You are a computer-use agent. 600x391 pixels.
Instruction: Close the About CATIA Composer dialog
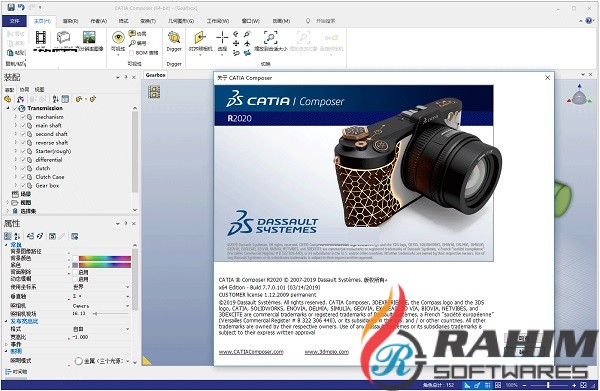pyautogui.click(x=547, y=78)
